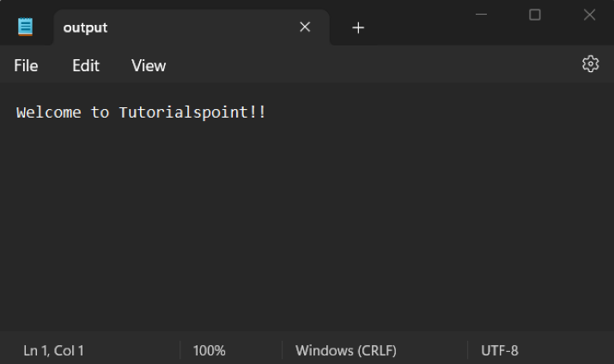Click empty area of the text editor
The height and width of the screenshot is (364, 614).
pos(309,232)
